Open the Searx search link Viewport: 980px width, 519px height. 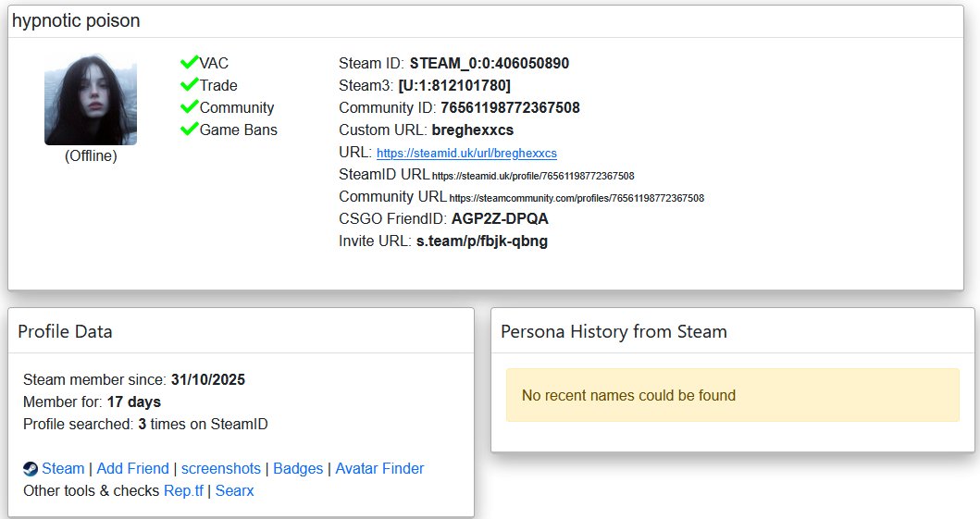click(234, 491)
